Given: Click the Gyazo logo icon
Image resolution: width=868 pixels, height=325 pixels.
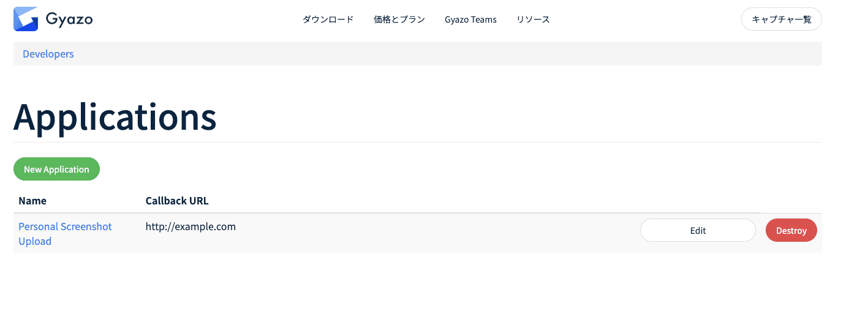Looking at the screenshot, I should click(x=26, y=19).
